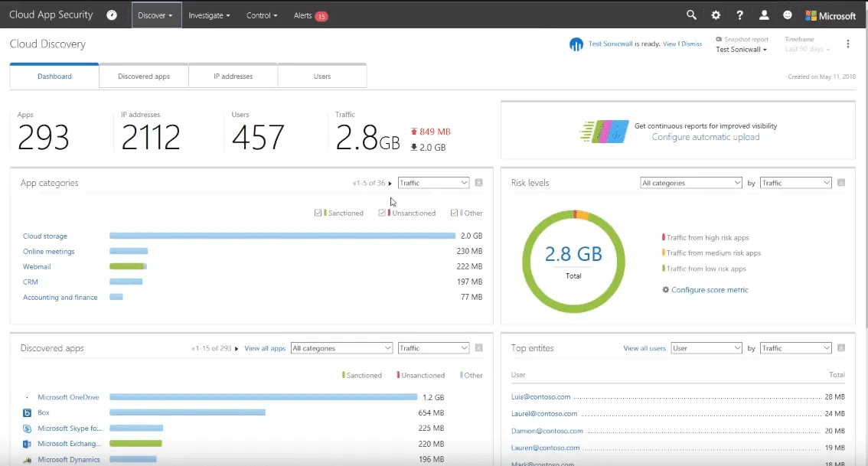Image resolution: width=868 pixels, height=466 pixels.
Task: Toggle the Unsanctioned checkbox in App categories
Action: pyautogui.click(x=381, y=213)
